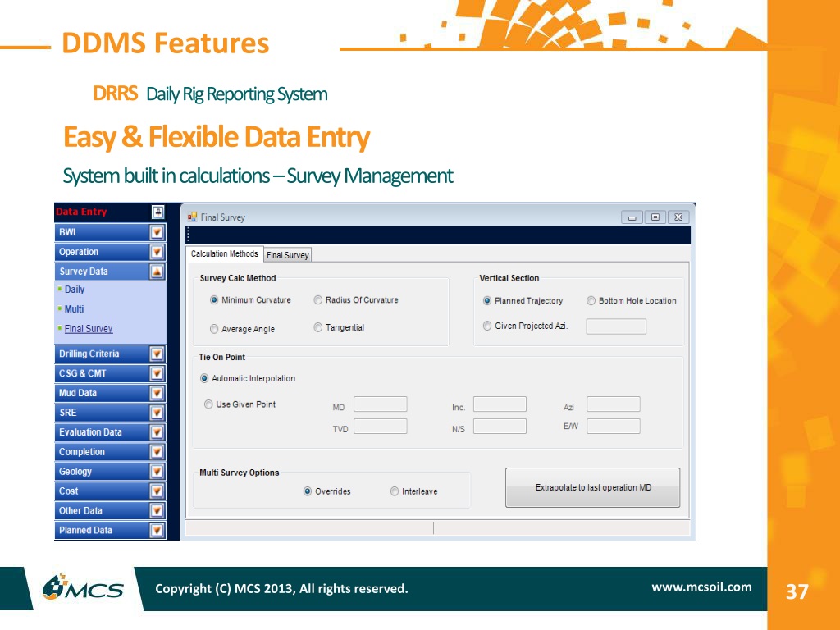Select Planned Trajectory vertical section
The width and height of the screenshot is (840, 630).
coord(487,300)
